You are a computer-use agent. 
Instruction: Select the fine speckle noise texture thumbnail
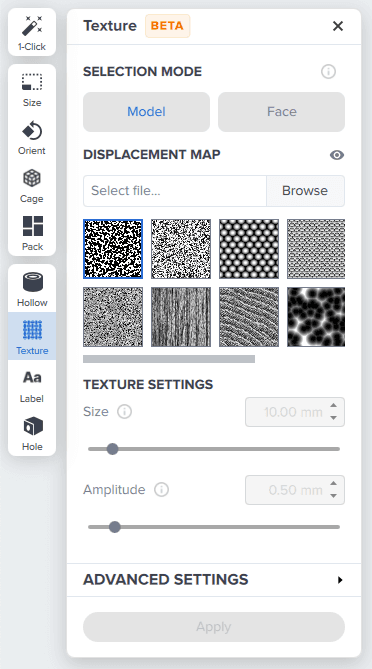(181, 249)
